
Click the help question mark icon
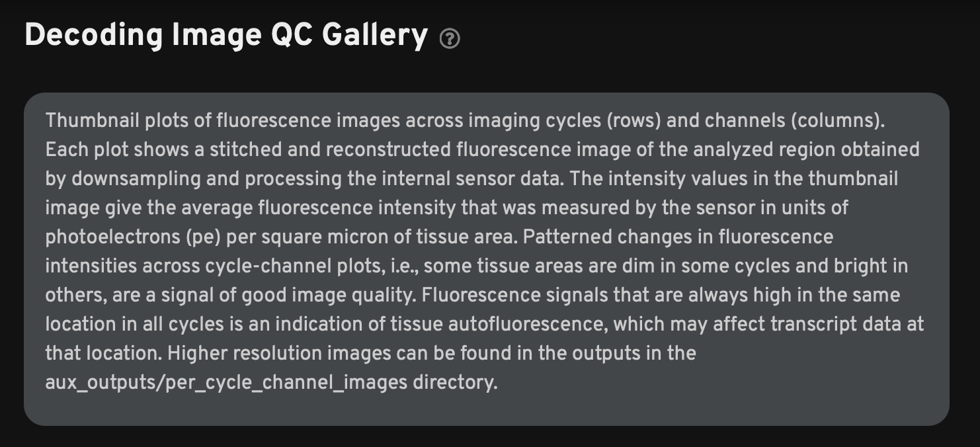click(450, 39)
